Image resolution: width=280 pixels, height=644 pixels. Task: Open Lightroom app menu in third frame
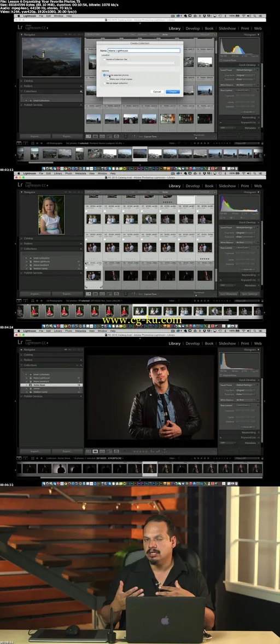click(x=29, y=331)
